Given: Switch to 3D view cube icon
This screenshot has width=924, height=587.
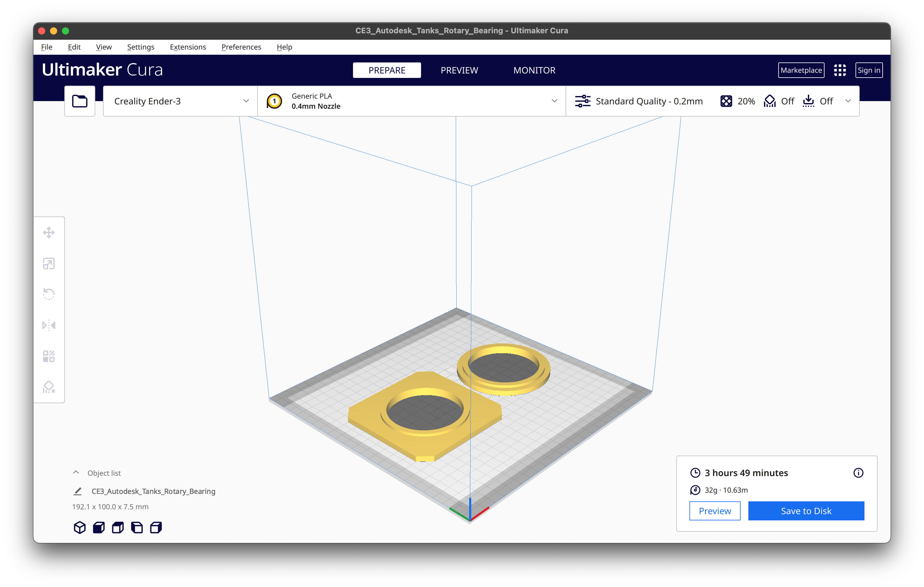Looking at the screenshot, I should click(79, 528).
